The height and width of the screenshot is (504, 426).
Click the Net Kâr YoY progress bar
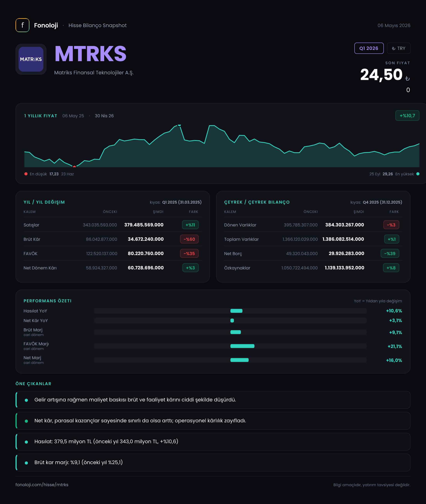[230, 321]
